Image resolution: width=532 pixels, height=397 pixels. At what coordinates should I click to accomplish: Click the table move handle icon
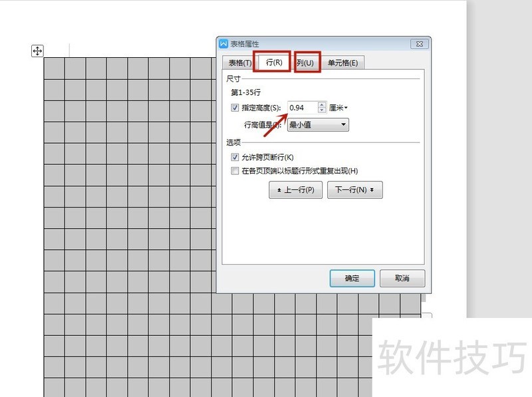click(37, 51)
